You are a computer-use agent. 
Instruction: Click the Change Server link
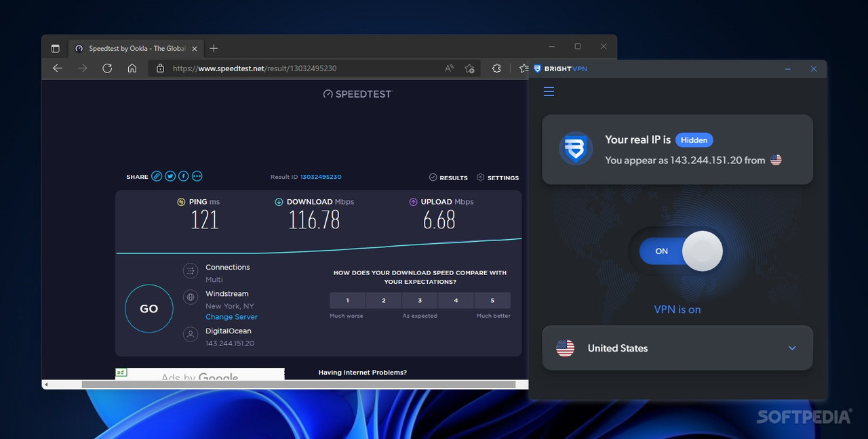231,317
